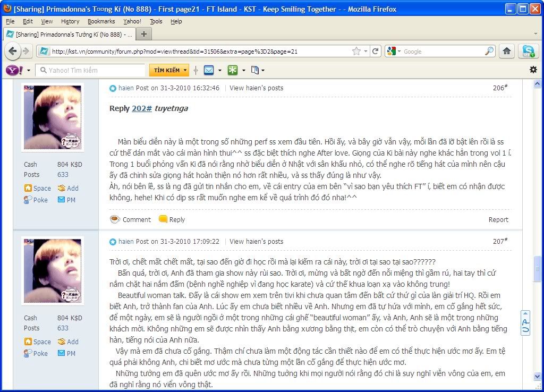Open Yahoo Mail from the envelope icon
Image resolution: width=544 pixels, height=392 pixels.
coord(209,71)
